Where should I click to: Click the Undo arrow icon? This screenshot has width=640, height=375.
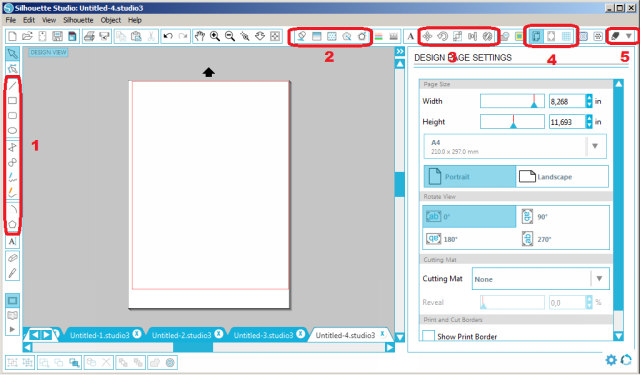click(168, 36)
